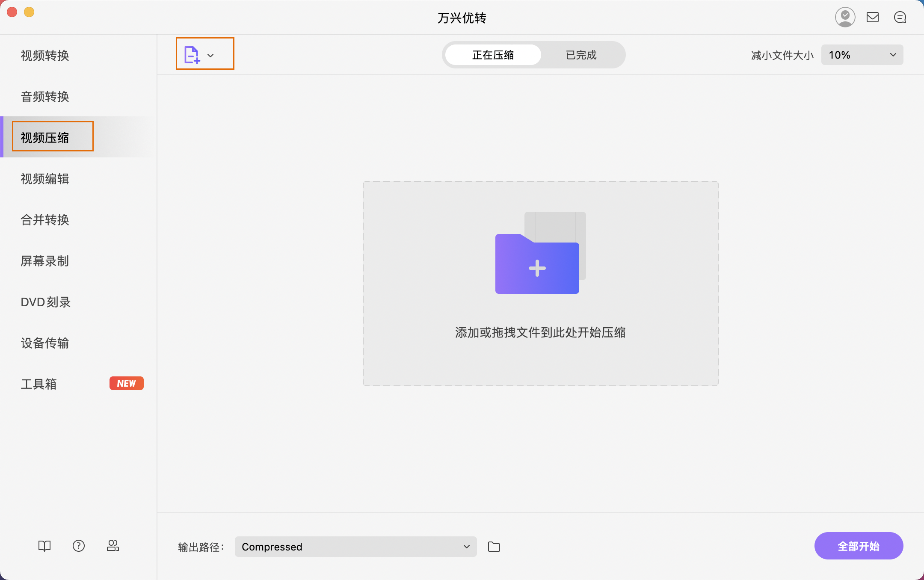This screenshot has height=580, width=924.
Task: Select DVD刻录 in the sidebar
Action: coord(46,302)
